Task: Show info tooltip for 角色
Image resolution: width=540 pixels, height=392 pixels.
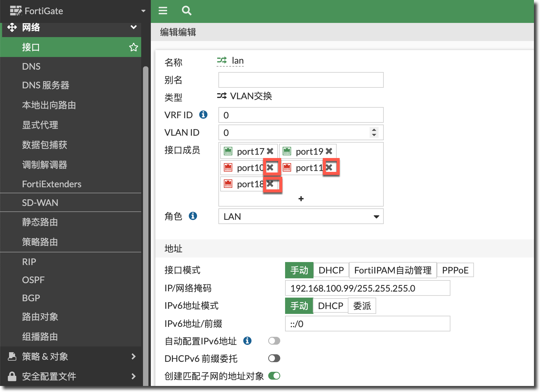Action: [193, 216]
